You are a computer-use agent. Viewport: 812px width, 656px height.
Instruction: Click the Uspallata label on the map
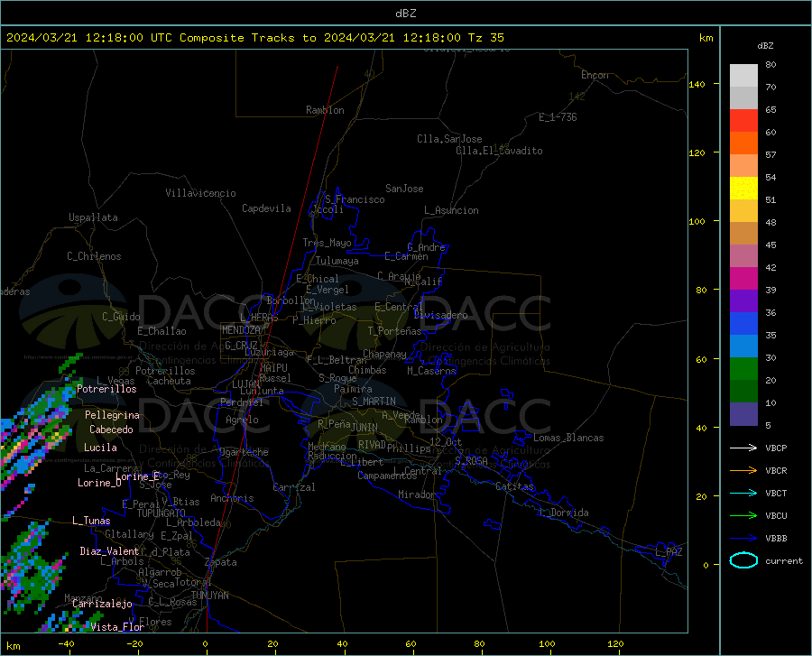[x=93, y=217]
